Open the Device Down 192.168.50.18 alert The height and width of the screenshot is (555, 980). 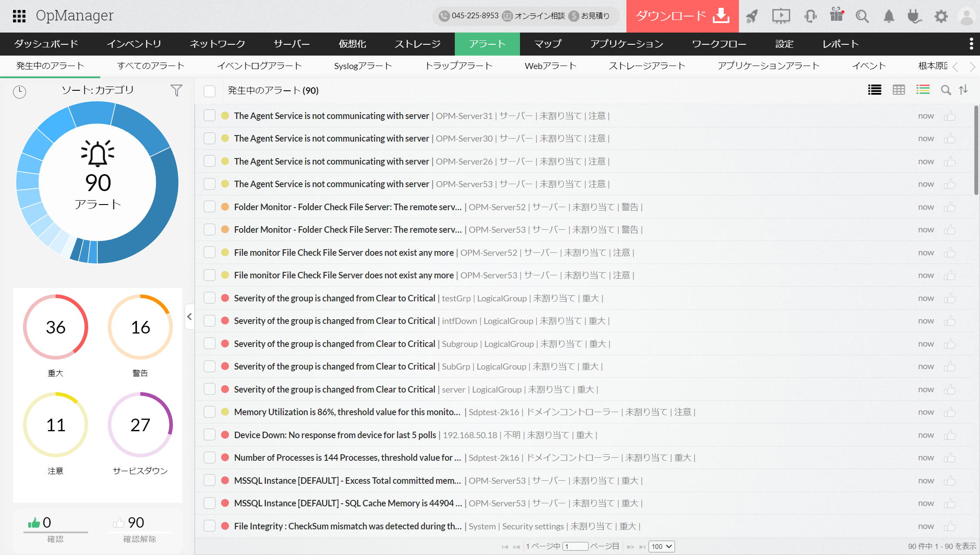[x=334, y=435]
